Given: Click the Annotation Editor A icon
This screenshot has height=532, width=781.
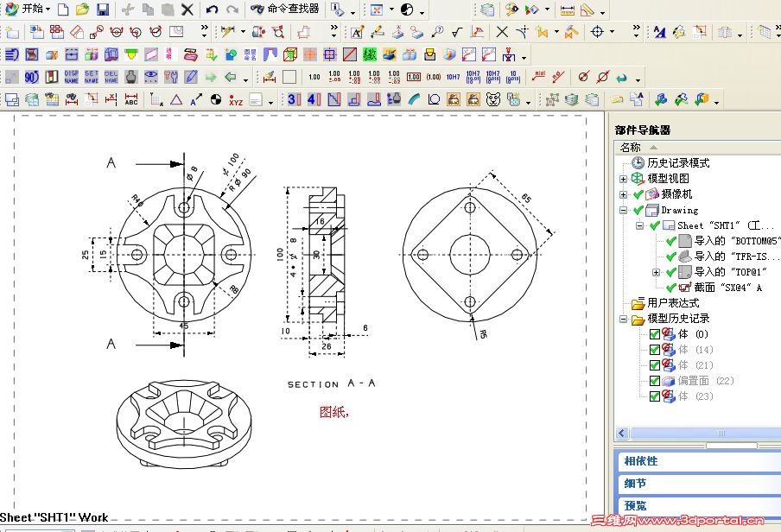Looking at the screenshot, I should click(357, 32).
